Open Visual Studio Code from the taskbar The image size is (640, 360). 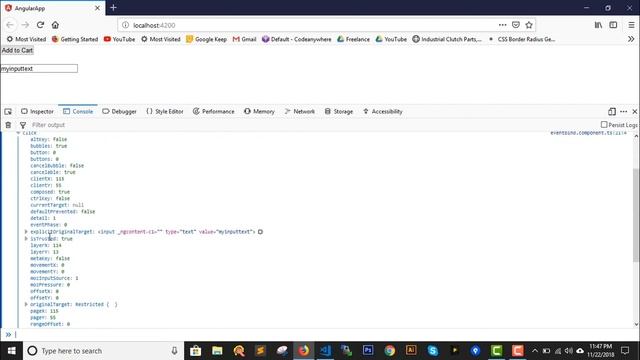tap(325, 351)
